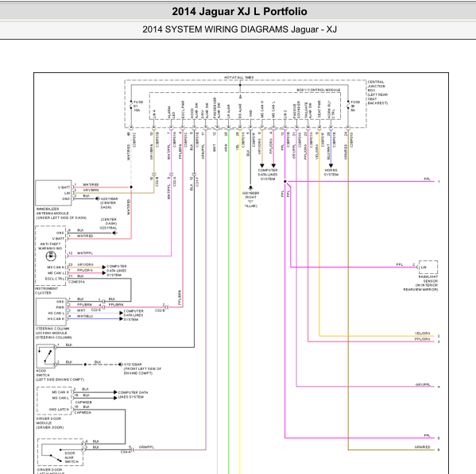The image size is (476, 474).
Task: Click the 'TAILGATE AJAR SW' pin label
Action: tap(308, 110)
